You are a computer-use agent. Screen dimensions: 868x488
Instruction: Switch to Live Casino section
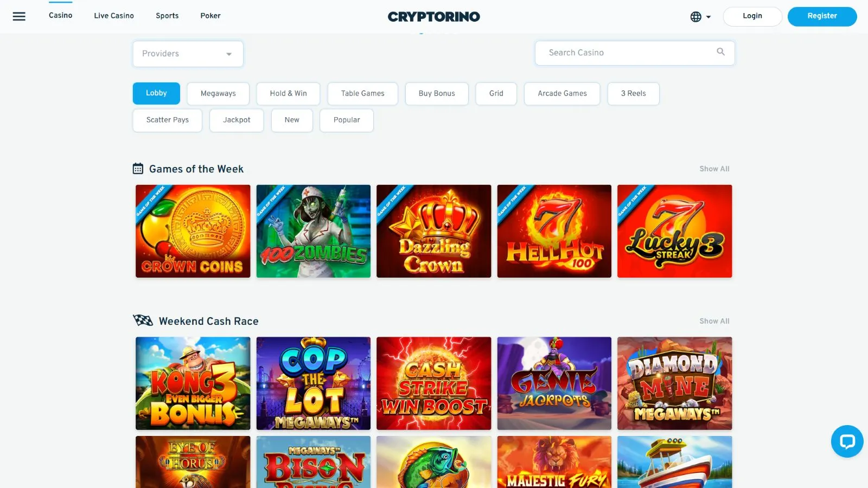click(114, 16)
